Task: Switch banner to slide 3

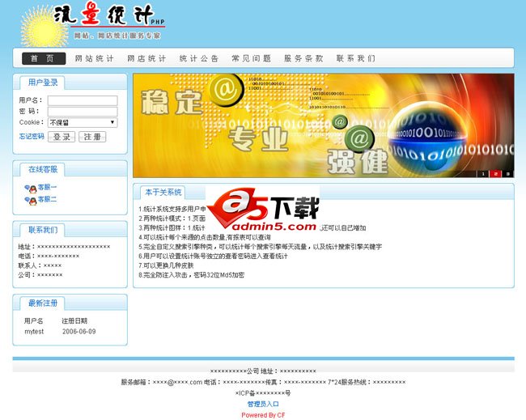Action: 508,174
